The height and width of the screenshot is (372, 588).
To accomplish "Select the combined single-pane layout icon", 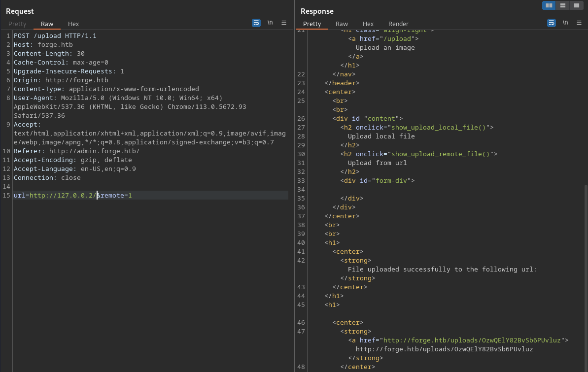I will 576,5.
